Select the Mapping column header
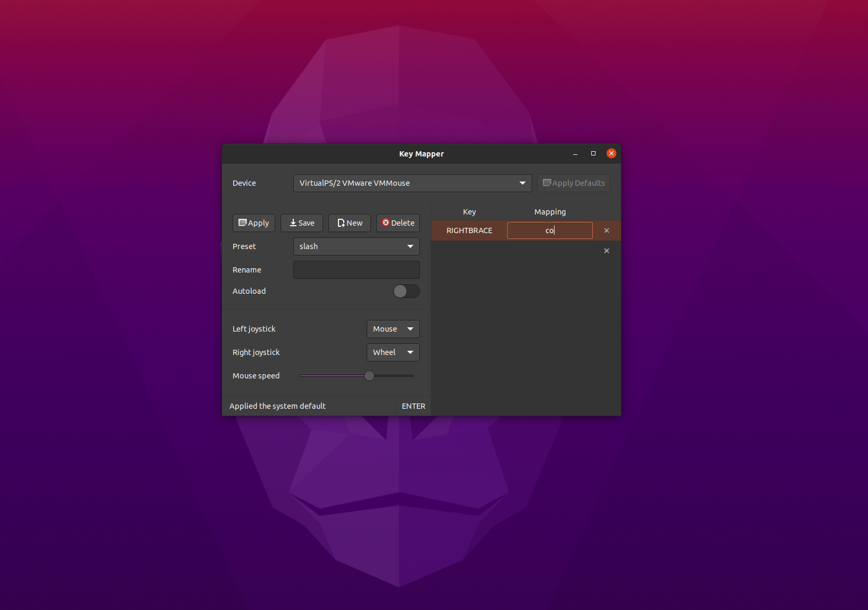 click(x=550, y=211)
